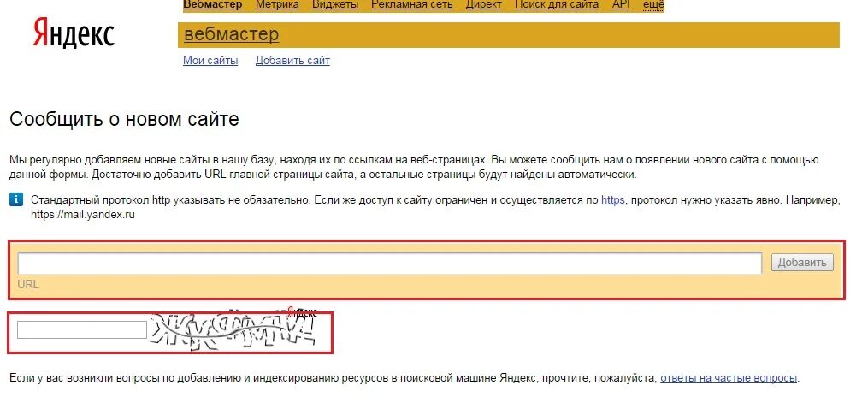Open Метрика in the top navigation
The image size is (868, 409).
pos(277,5)
